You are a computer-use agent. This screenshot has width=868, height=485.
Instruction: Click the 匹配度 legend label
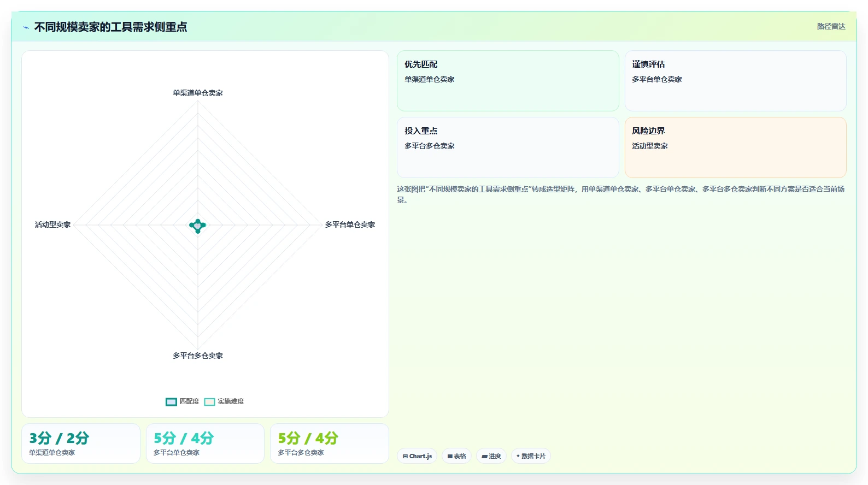coord(190,401)
